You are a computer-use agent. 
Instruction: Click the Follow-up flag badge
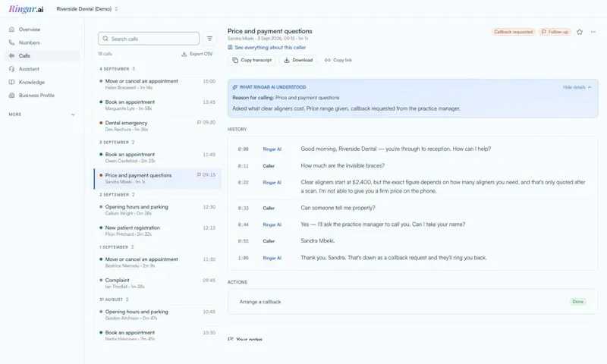(x=555, y=32)
